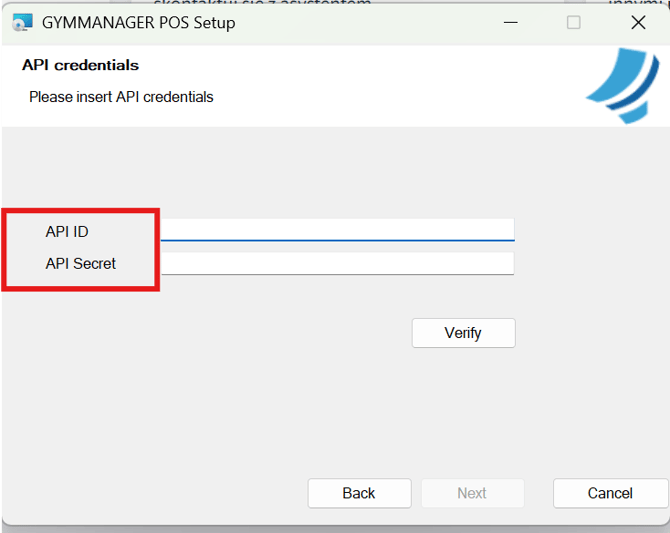
Task: Click the background text behind the title bar
Action: click(262, 3)
